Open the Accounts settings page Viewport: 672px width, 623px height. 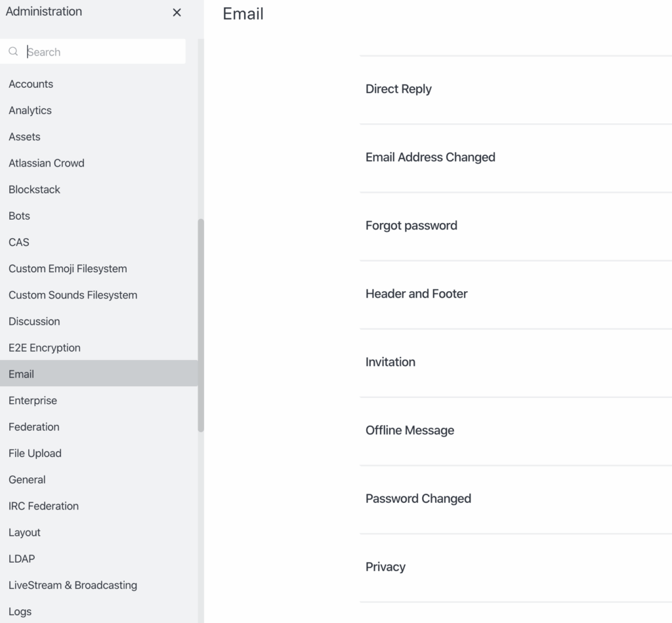coord(31,84)
